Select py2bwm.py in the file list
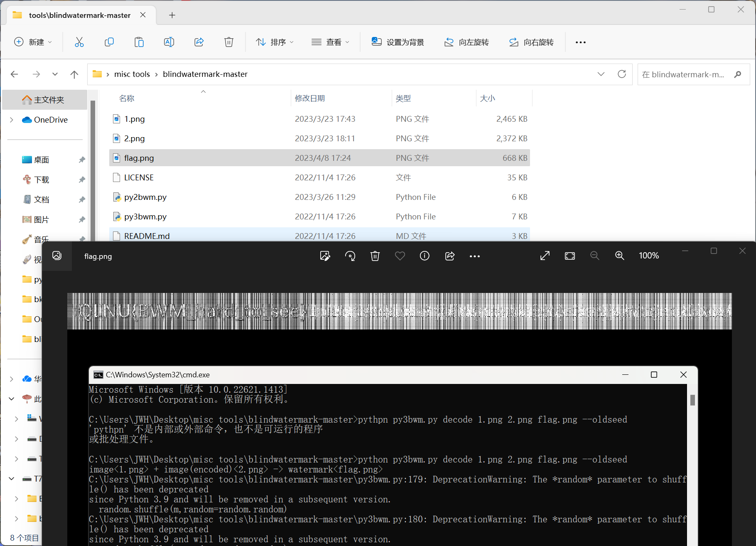This screenshot has height=546, width=756. (x=319, y=197)
